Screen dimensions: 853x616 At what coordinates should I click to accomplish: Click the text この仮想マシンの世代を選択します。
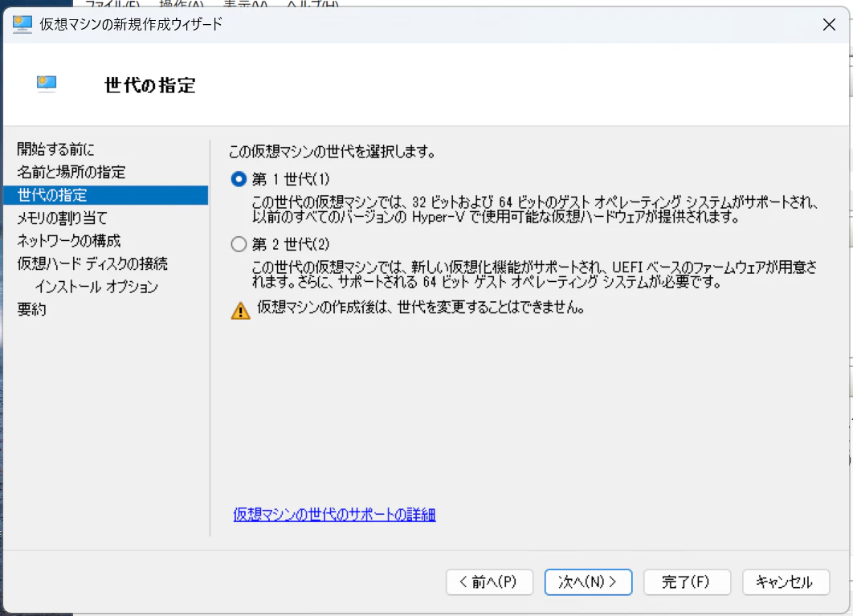[333, 151]
